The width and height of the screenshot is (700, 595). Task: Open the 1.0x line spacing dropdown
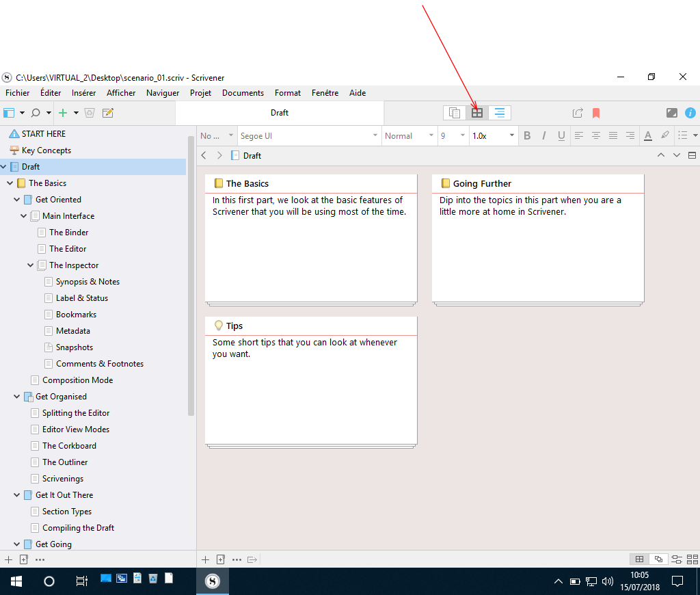pyautogui.click(x=493, y=136)
